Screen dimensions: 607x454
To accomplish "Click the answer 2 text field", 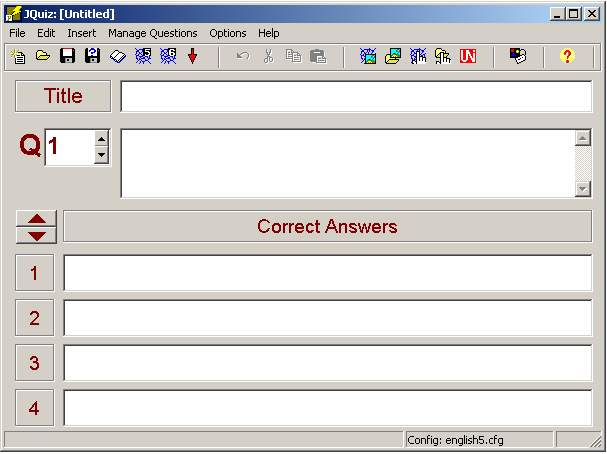I will (x=328, y=318).
